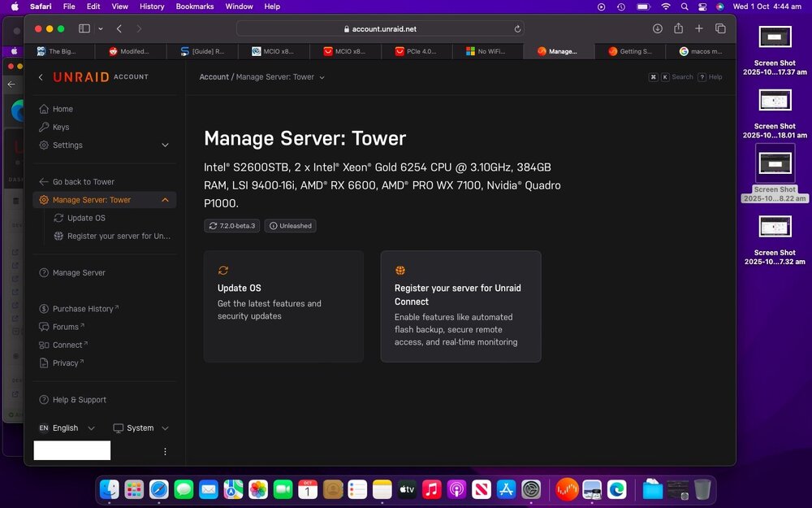Open Register your server sidebar entry
This screenshot has height=508, width=812.
point(112,237)
